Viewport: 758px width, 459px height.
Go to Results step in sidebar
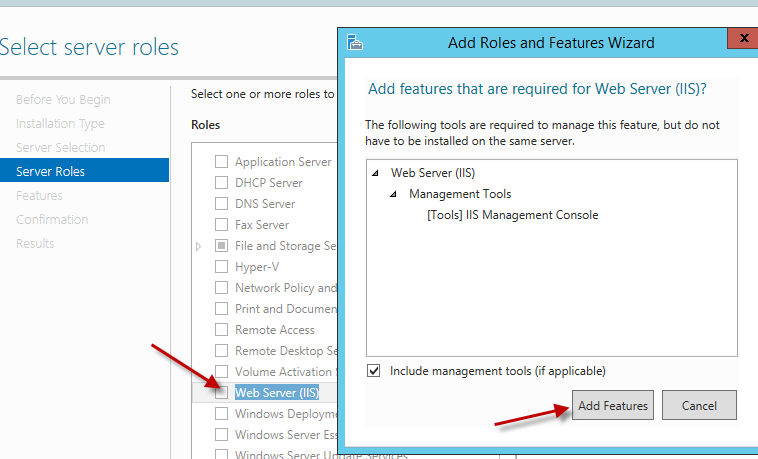(x=35, y=243)
